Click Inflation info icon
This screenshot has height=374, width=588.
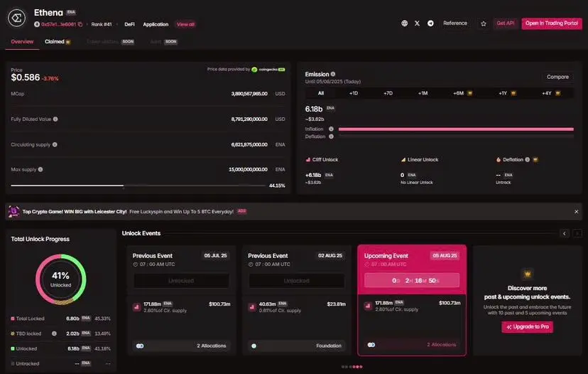click(331, 129)
